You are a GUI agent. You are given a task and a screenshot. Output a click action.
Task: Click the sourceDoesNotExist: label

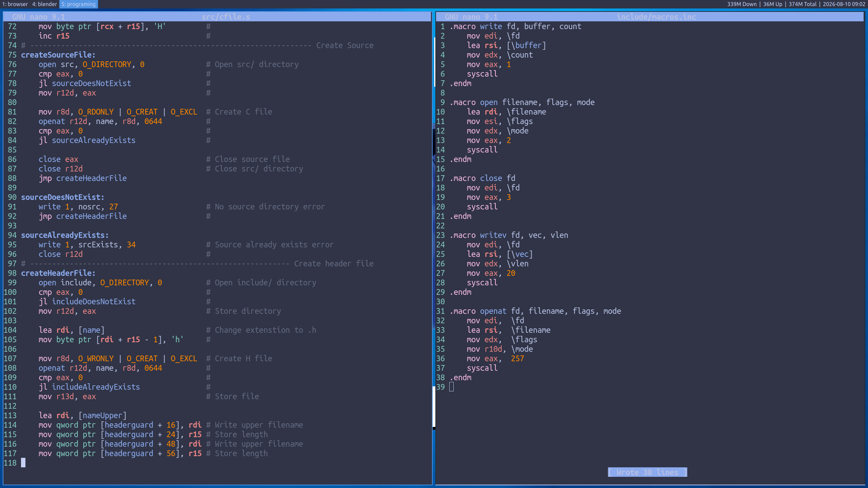[x=63, y=197]
